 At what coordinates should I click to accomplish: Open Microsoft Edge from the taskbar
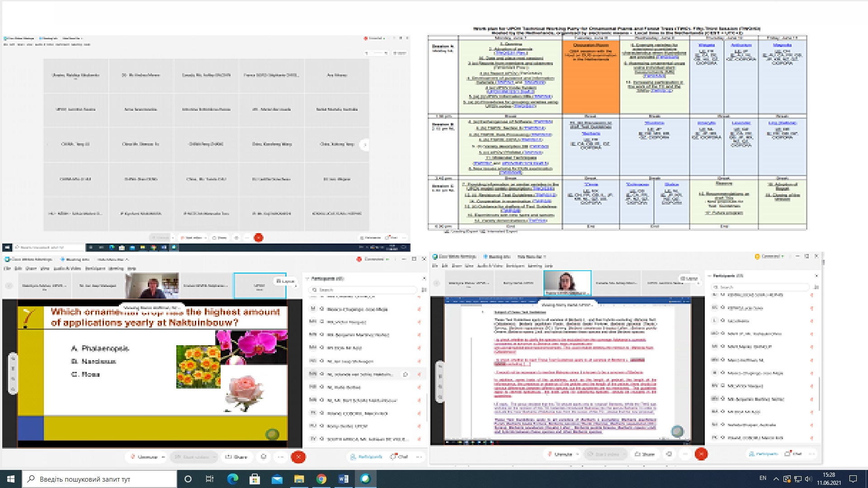pyautogui.click(x=232, y=479)
